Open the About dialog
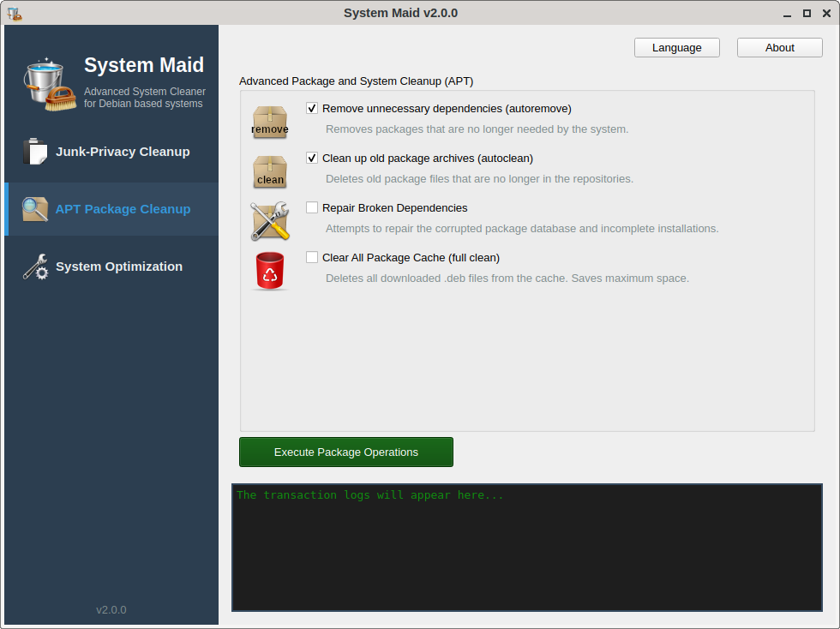The height and width of the screenshot is (629, 840). click(779, 48)
